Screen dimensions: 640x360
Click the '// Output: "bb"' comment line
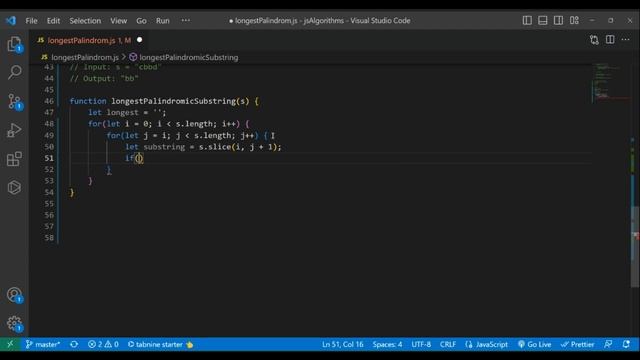tap(104, 78)
